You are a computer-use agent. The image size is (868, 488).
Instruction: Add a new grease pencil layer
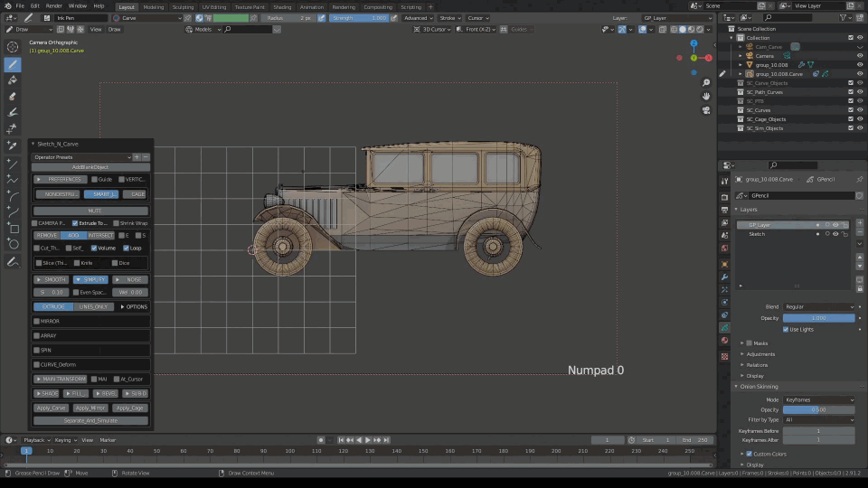(859, 224)
